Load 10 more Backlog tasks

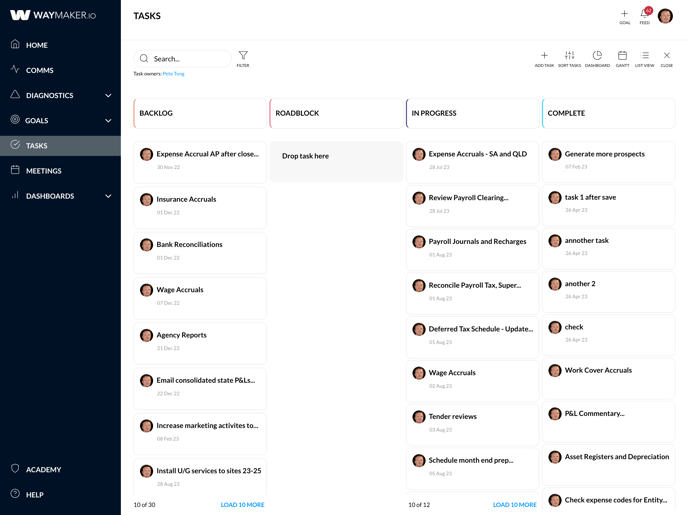(x=242, y=505)
